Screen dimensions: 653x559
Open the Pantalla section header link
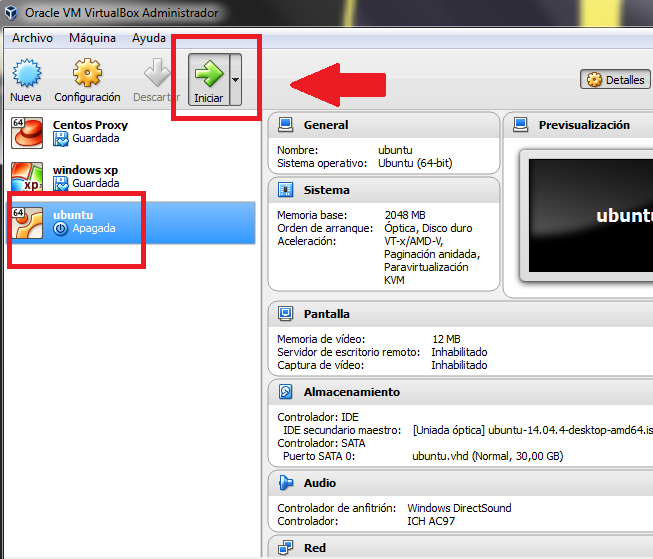point(326,314)
